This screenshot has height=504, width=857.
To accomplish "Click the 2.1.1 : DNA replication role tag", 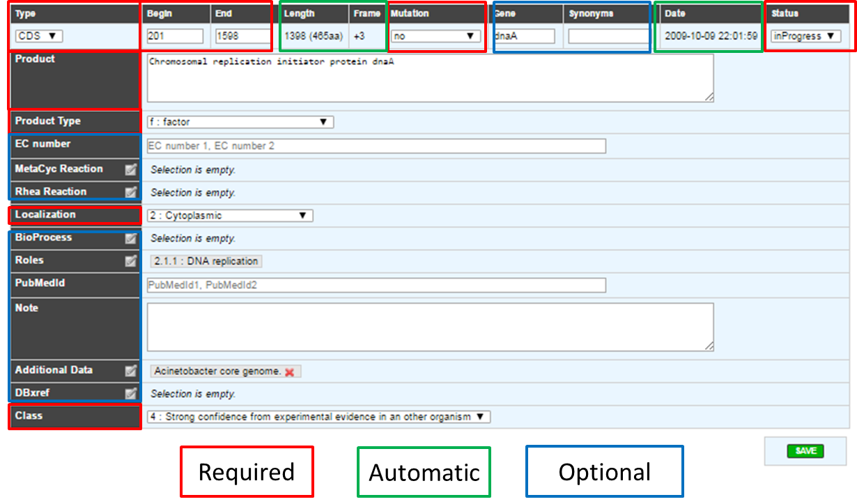I will (206, 262).
